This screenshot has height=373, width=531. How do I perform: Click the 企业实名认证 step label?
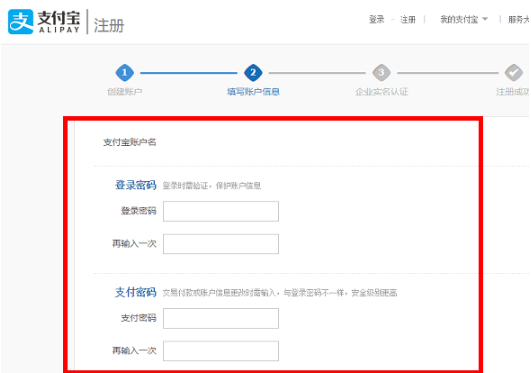(382, 92)
